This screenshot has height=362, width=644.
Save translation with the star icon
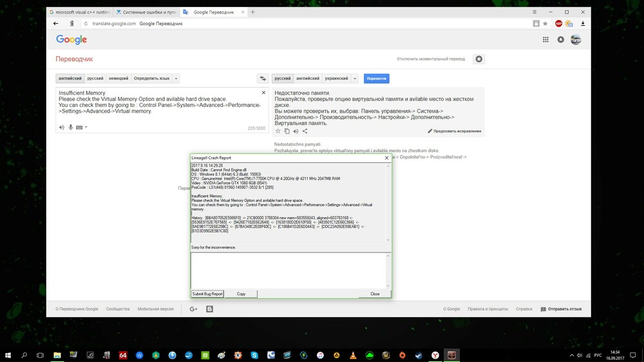coord(278,131)
